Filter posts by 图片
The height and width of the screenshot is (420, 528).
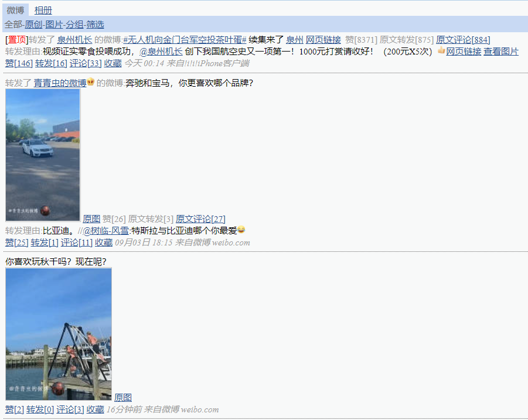pos(54,25)
